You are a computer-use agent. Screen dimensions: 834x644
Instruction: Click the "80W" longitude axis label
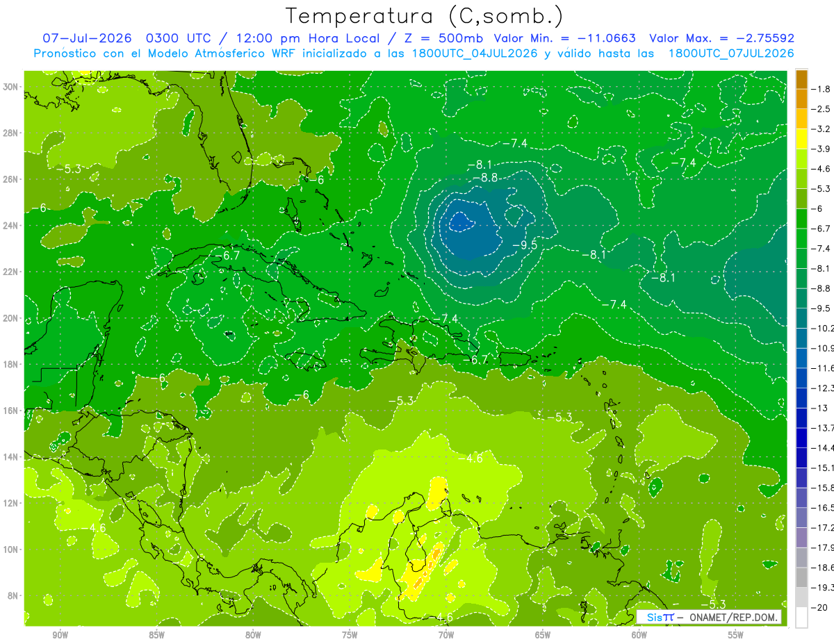253,635
